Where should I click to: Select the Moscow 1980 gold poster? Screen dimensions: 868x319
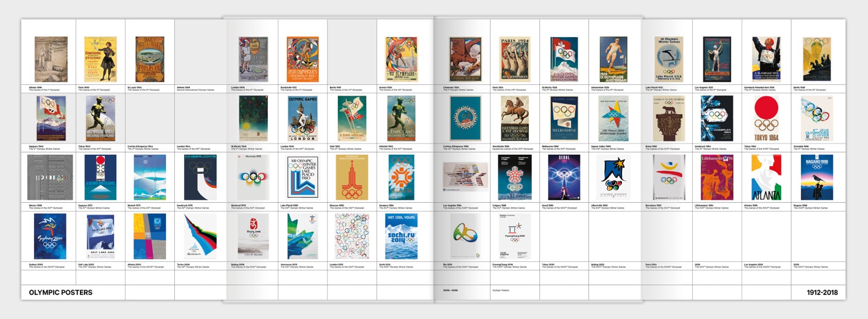(352, 177)
